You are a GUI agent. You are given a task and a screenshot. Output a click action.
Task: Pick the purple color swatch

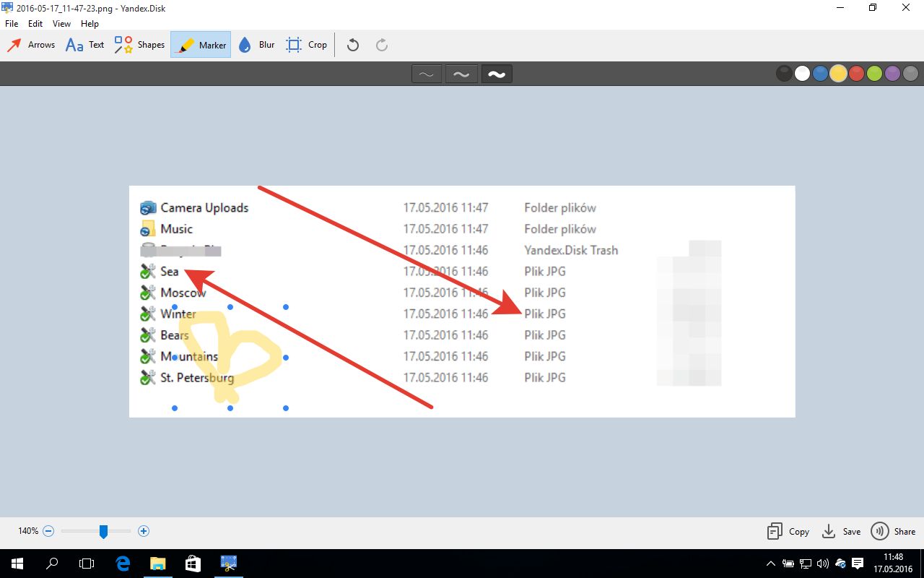tap(892, 74)
